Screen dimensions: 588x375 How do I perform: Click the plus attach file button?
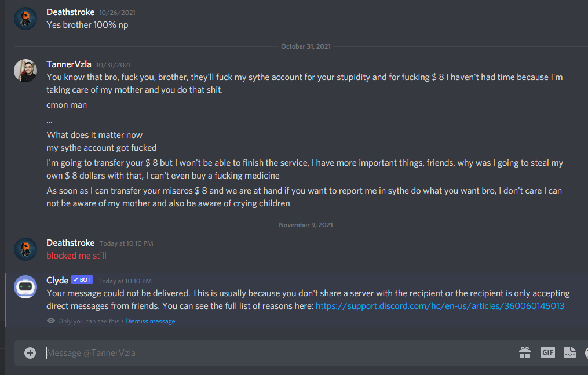(x=30, y=352)
